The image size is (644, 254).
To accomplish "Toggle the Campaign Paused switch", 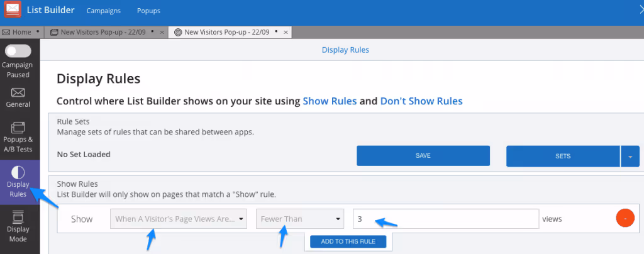I will coord(18,51).
